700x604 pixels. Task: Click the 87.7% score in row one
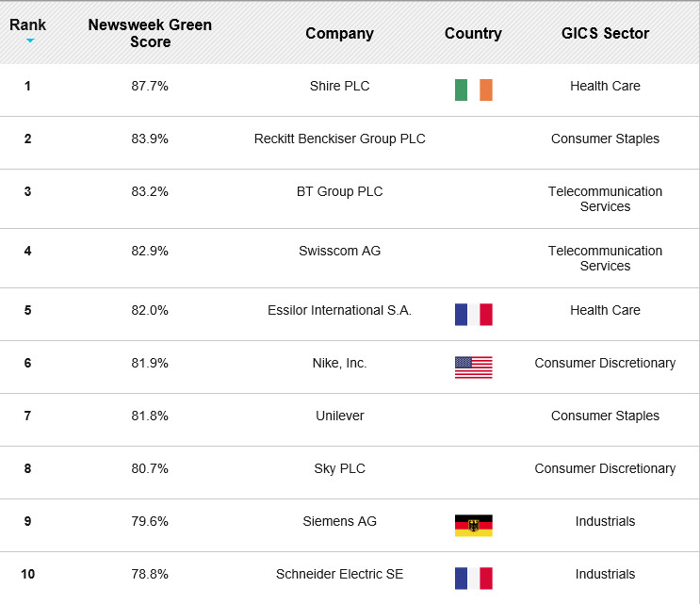coord(150,86)
